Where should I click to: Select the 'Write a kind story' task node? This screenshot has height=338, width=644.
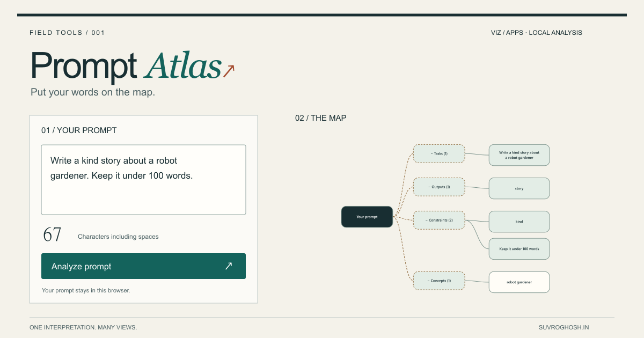point(519,155)
